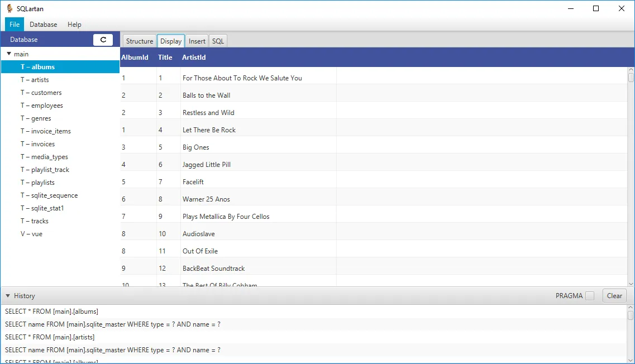Open the Database menu
Screen dimensions: 635x364
point(44,25)
